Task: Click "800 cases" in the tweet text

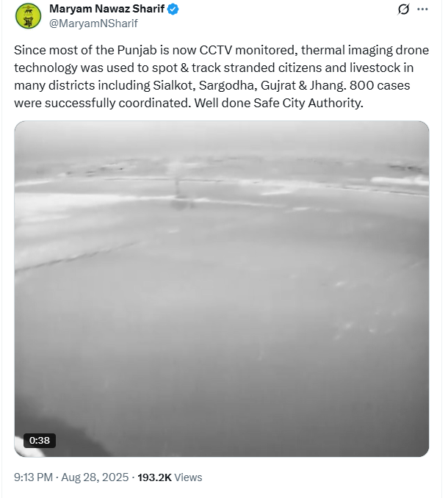Action: [x=380, y=85]
